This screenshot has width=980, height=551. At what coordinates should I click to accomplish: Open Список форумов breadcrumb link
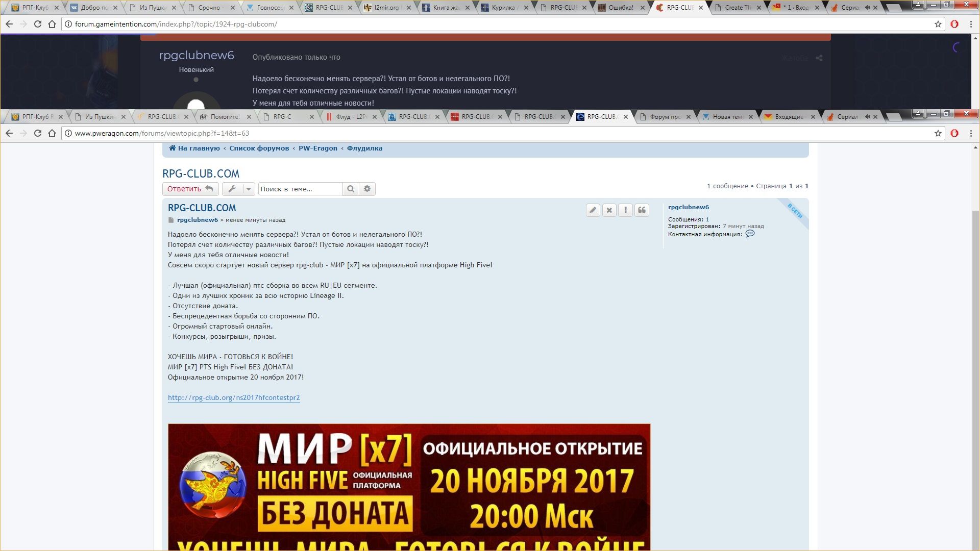point(259,148)
